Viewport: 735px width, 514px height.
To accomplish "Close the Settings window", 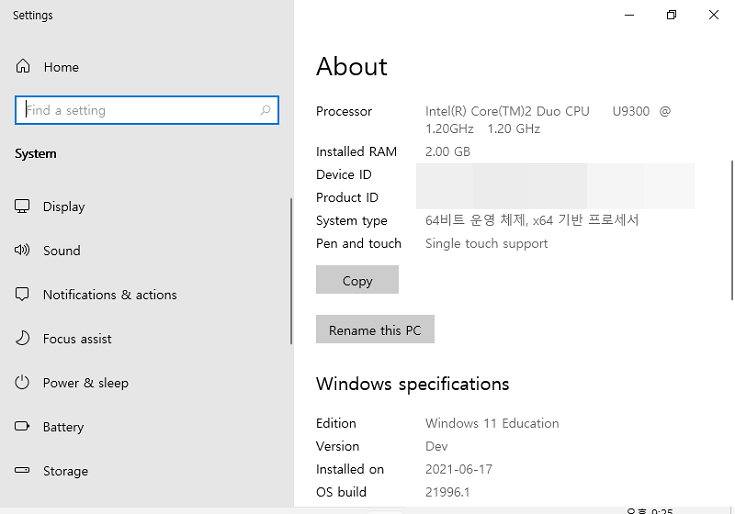I will [x=713, y=15].
